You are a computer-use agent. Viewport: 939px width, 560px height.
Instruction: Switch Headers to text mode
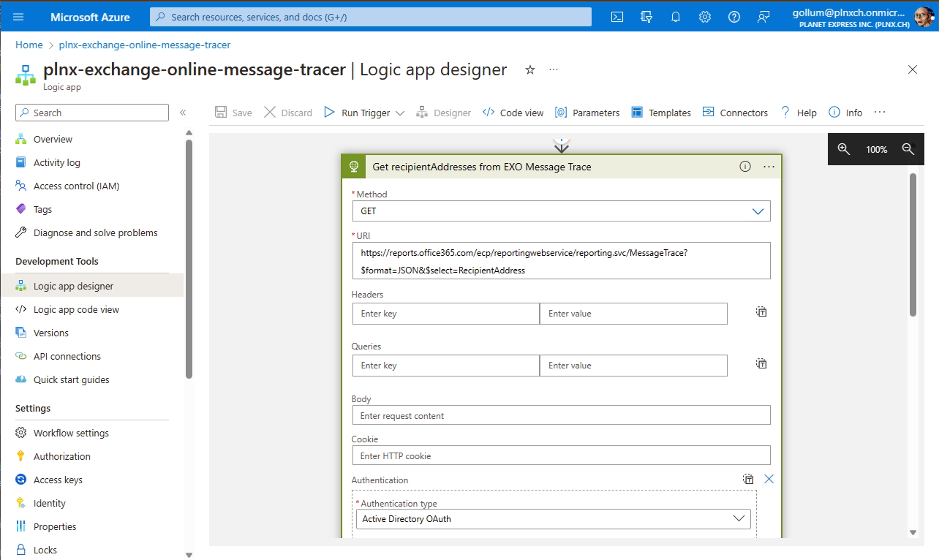click(761, 311)
